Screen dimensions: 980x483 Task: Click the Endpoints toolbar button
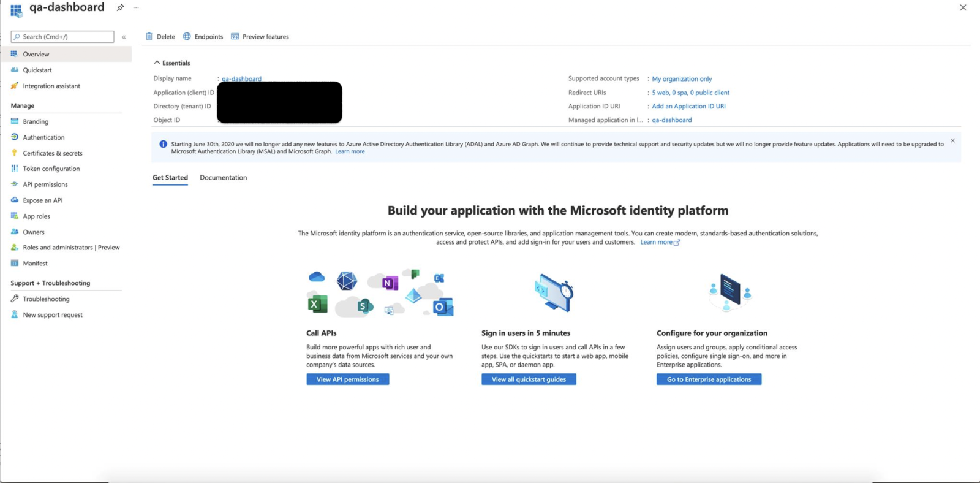(203, 37)
